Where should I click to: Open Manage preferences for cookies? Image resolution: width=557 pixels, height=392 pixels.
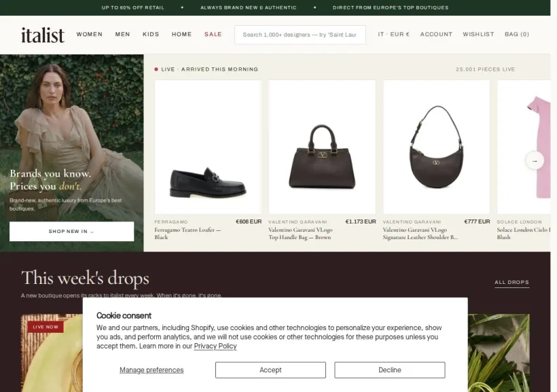151,370
